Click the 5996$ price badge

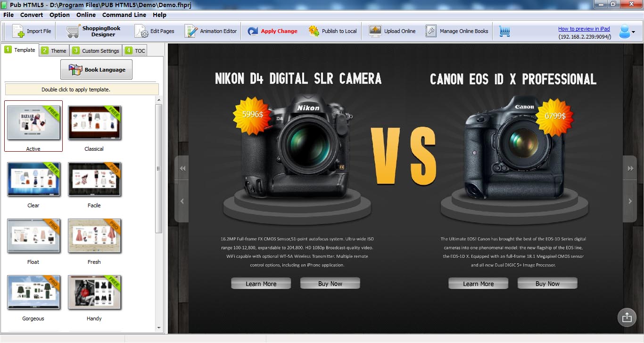tap(252, 114)
